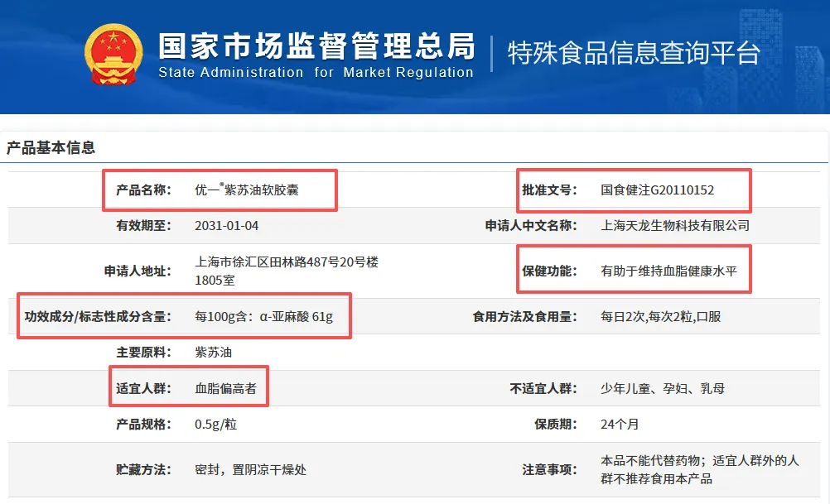
Task: Click the national emblem logo
Action: pos(113,53)
